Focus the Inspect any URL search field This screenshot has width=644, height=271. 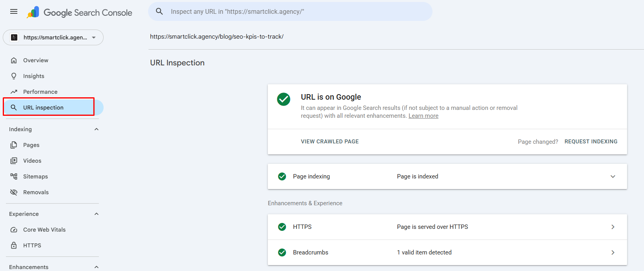point(290,11)
